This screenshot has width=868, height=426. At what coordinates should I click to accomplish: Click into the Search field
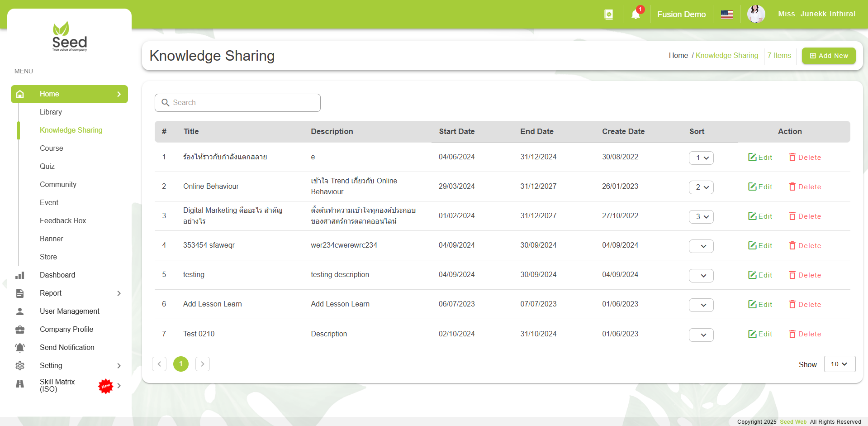point(238,103)
